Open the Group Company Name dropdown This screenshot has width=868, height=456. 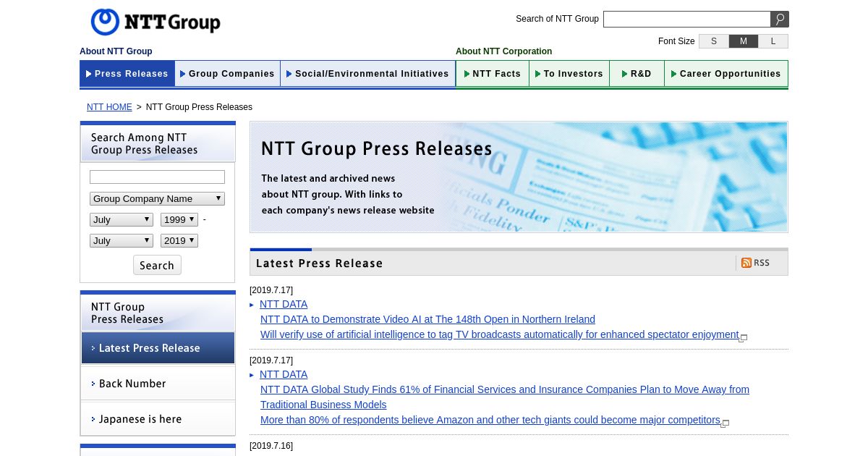pos(157,198)
